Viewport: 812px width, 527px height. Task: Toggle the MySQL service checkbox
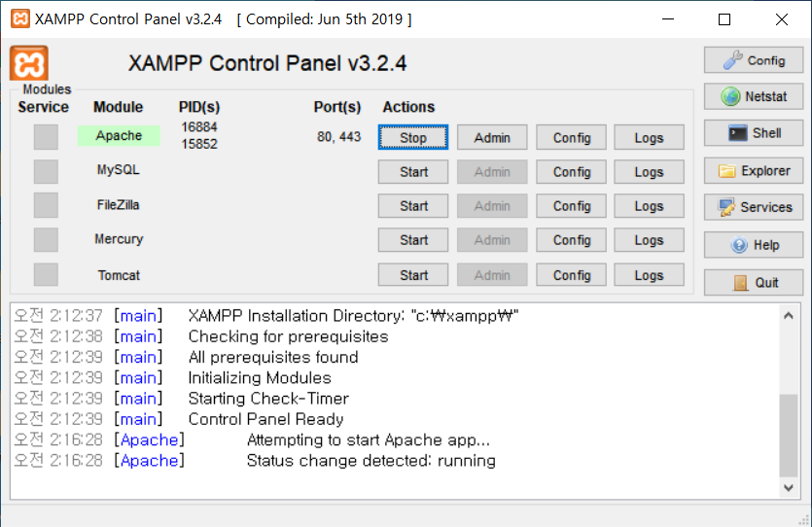pyautogui.click(x=46, y=171)
